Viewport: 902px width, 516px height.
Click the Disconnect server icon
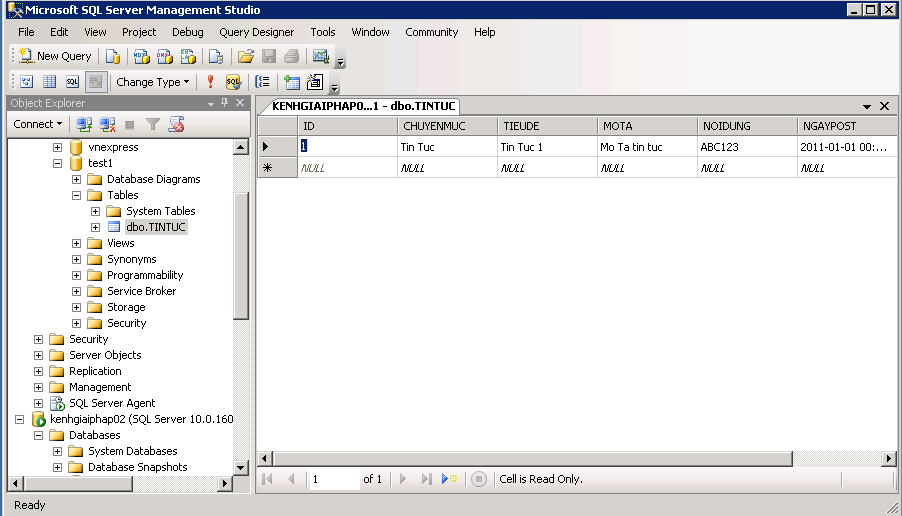pos(107,124)
